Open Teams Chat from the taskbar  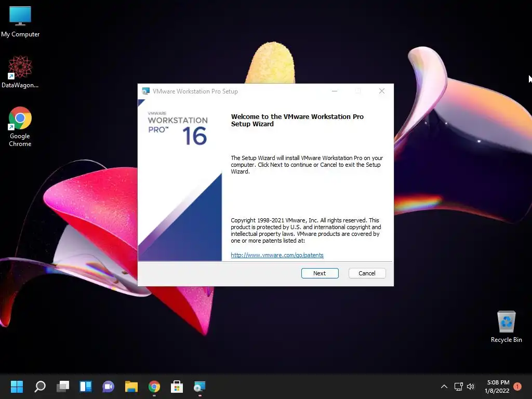108,387
